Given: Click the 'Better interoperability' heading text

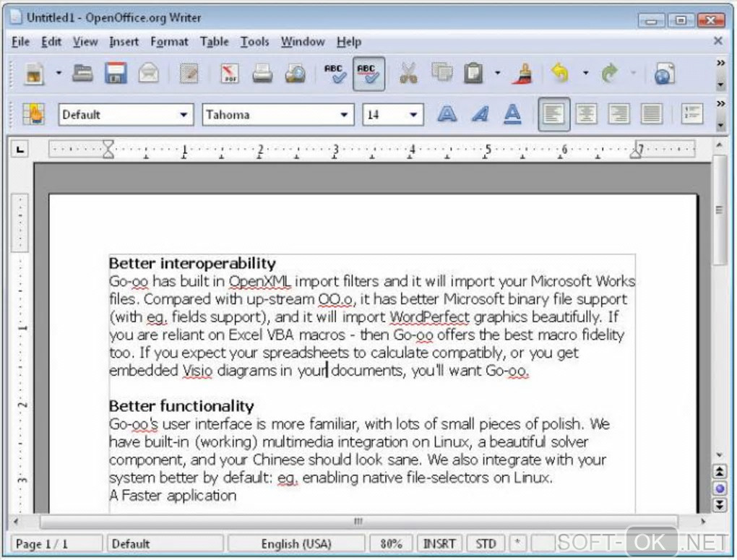Looking at the screenshot, I should click(192, 263).
